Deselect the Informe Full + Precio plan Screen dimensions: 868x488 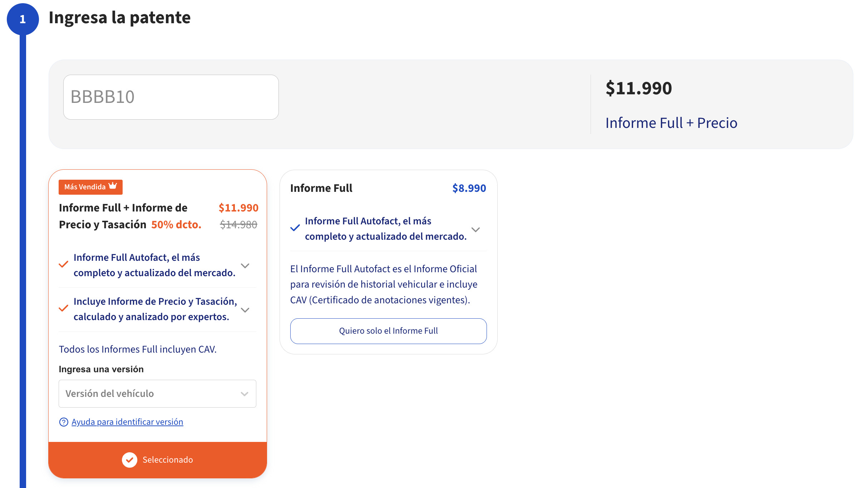click(157, 460)
